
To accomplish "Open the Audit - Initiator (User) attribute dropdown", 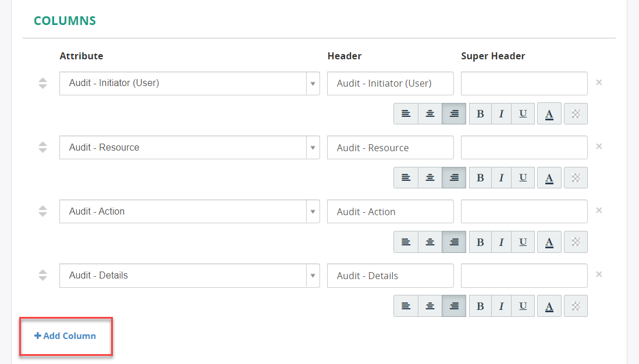I will (313, 84).
